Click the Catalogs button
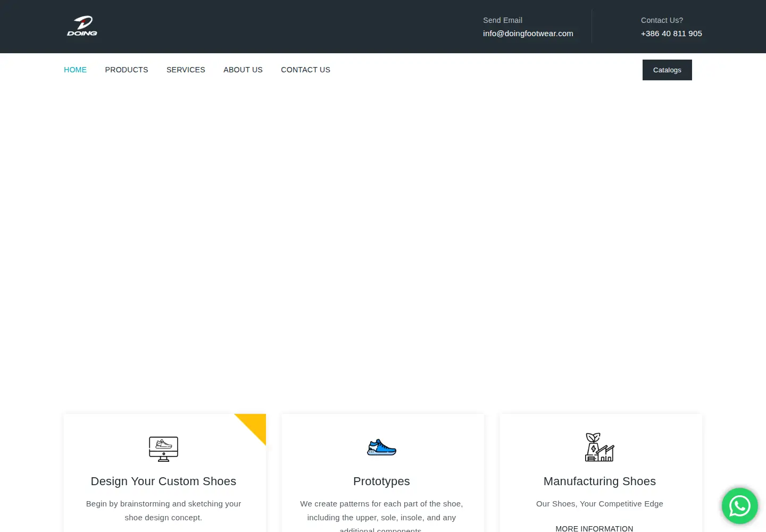Screen dimensions: 766x532 pos(667,70)
